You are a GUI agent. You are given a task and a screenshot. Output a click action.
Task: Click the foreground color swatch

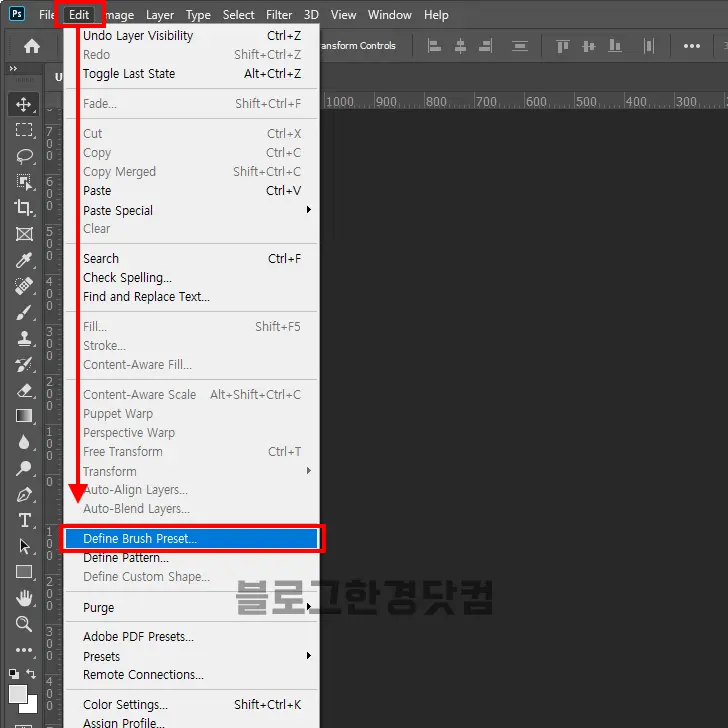coord(16,693)
